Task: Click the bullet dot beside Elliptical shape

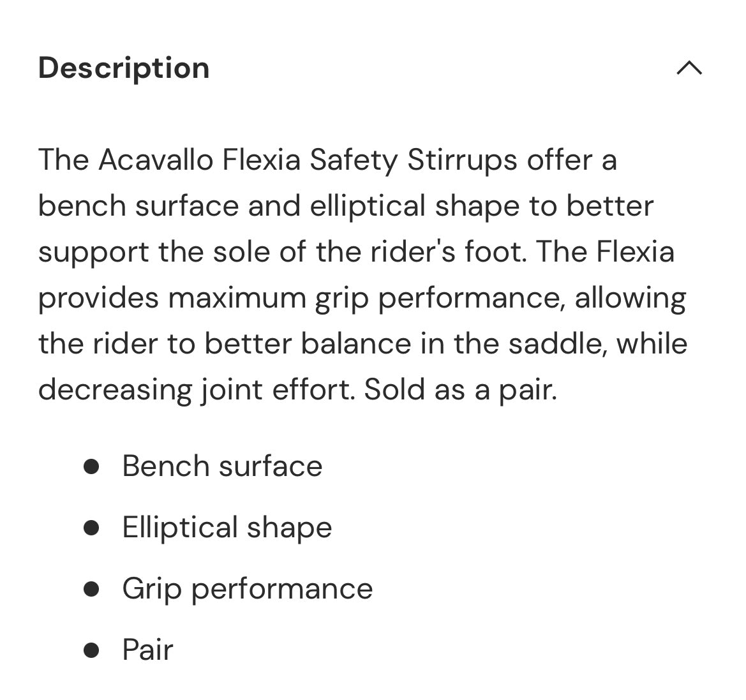Action: tap(91, 528)
